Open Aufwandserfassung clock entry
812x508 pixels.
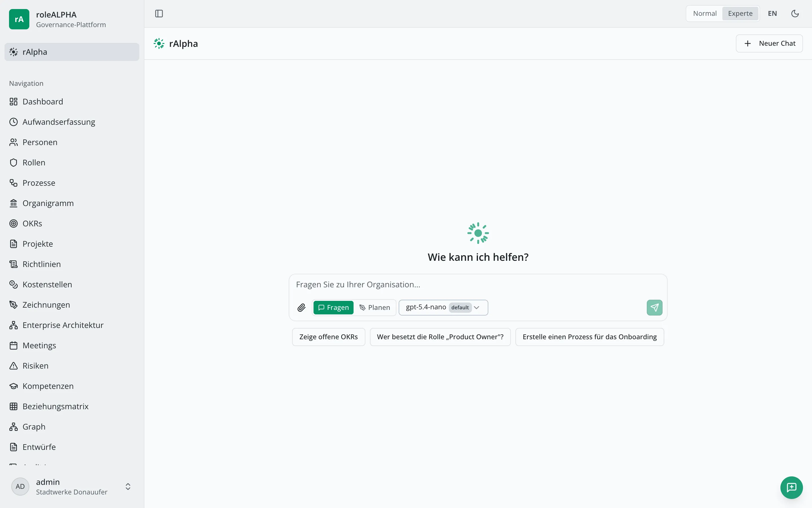point(72,122)
